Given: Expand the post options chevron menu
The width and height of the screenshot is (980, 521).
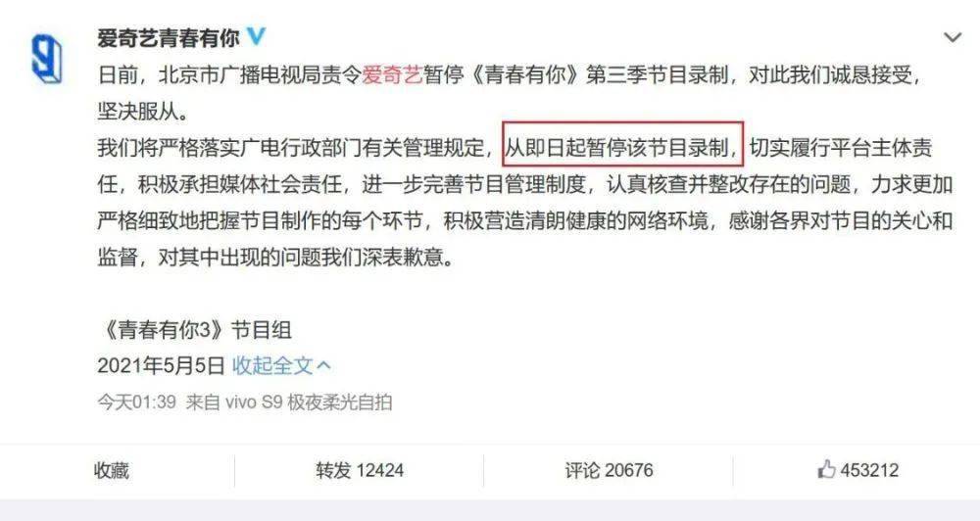Looking at the screenshot, I should point(952,37).
